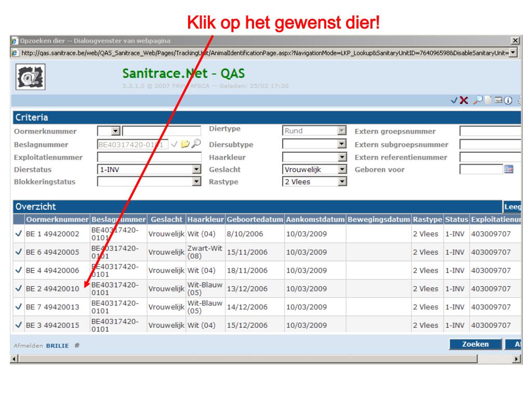This screenshot has width=532, height=399.
Task: Open the Diersubtype dropdown
Action: point(342,144)
